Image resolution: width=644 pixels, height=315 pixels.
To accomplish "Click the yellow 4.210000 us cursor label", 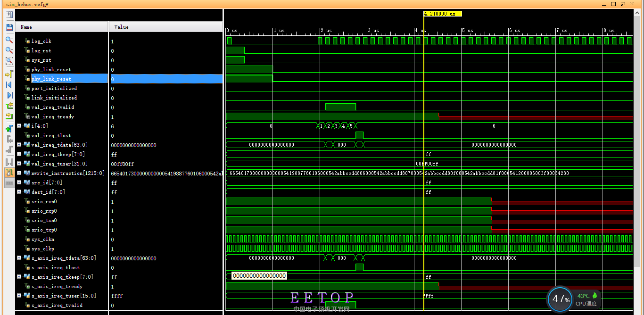I will click(443, 14).
